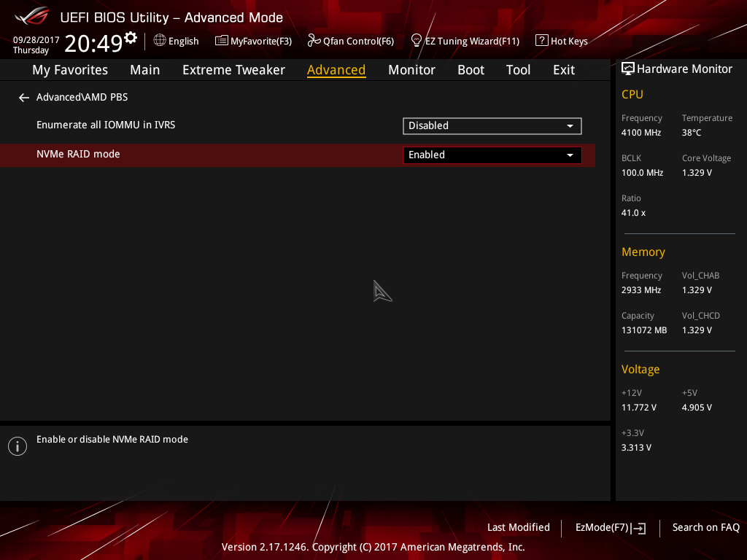Click the EZ Tuning Wizard lightbulb icon
The height and width of the screenshot is (560, 747).
pos(417,41)
